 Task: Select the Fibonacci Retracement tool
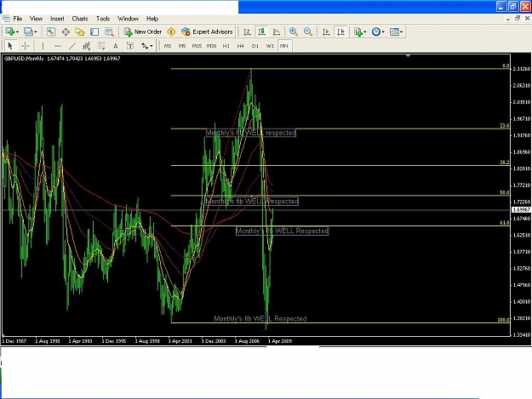[101, 46]
